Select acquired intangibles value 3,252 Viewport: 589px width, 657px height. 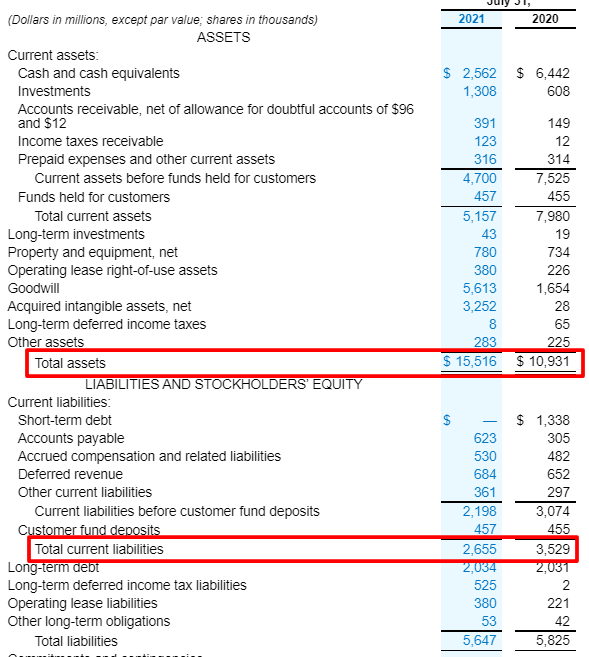(x=479, y=307)
